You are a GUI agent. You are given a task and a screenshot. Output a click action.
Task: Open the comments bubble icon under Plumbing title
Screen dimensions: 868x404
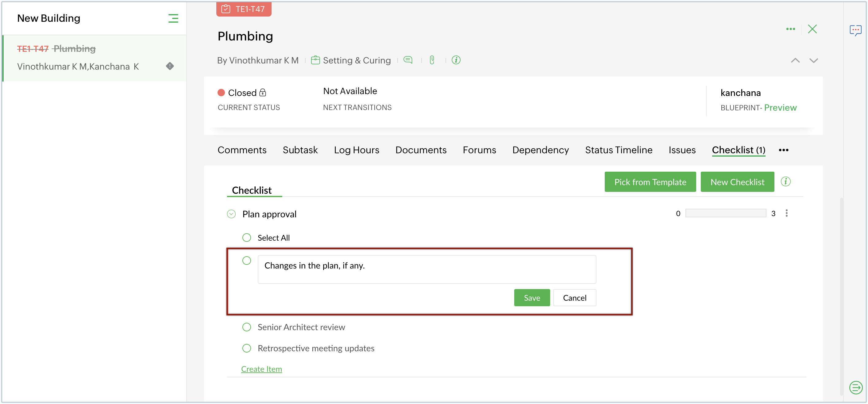(408, 60)
